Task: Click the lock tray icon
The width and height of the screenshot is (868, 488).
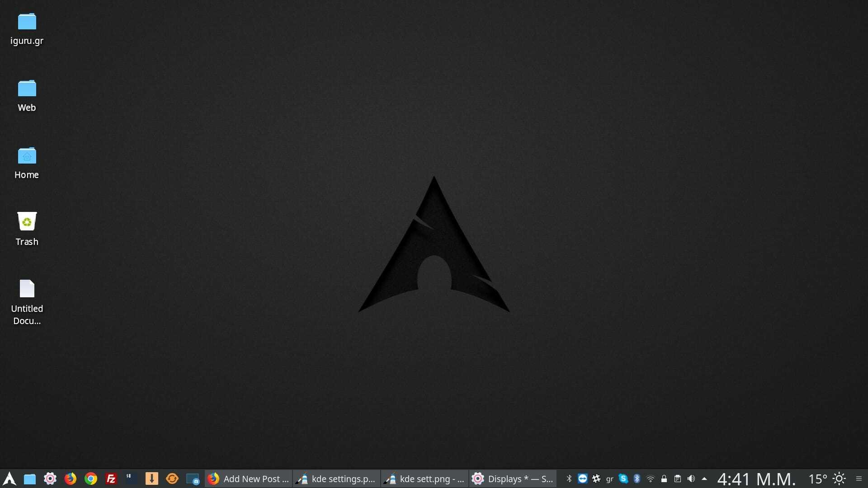Action: (664, 479)
